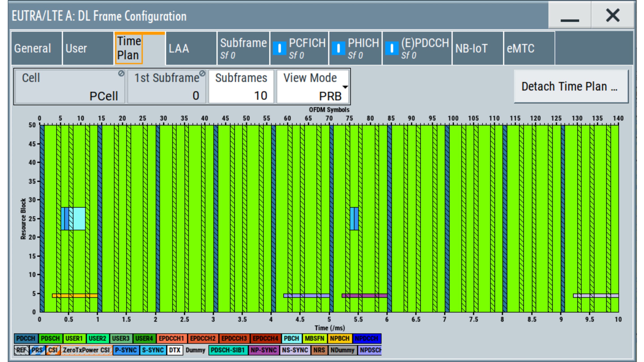Minimize the DL Frame Configuration dialog
The width and height of the screenshot is (644, 362).
click(x=570, y=15)
